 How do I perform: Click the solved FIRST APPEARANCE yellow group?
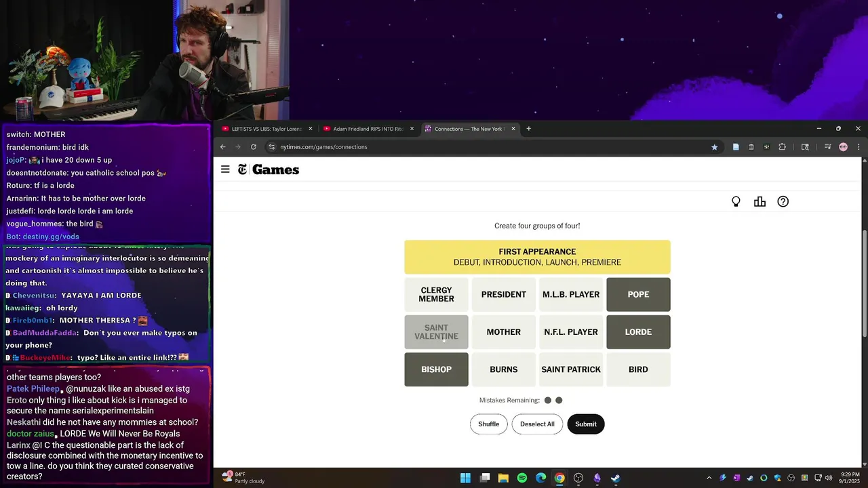pyautogui.click(x=537, y=257)
